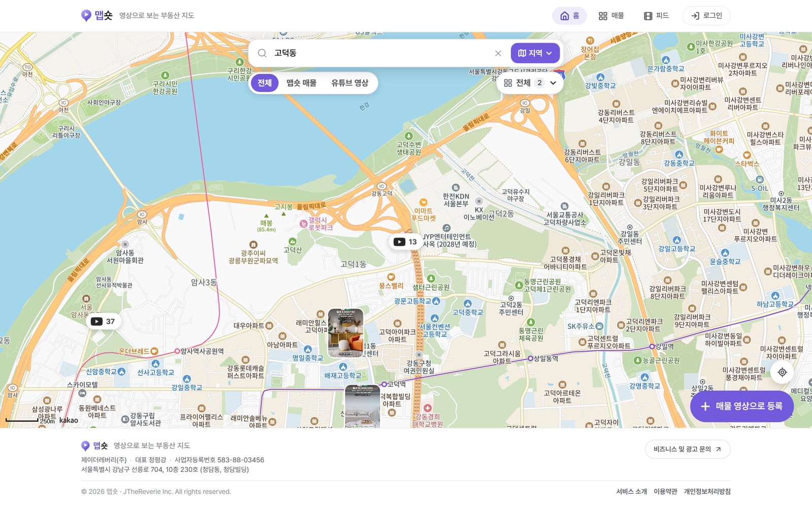The width and height of the screenshot is (812, 508).
Task: Click the 고덕유수지 야구장 label
Action: click(x=516, y=195)
